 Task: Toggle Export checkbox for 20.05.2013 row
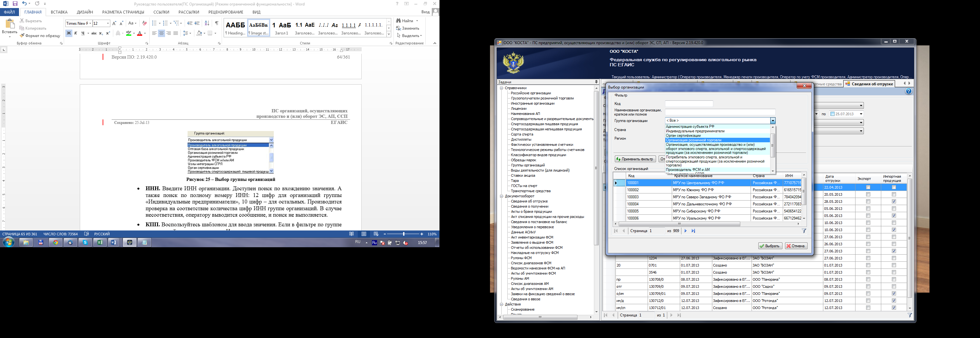click(868, 194)
